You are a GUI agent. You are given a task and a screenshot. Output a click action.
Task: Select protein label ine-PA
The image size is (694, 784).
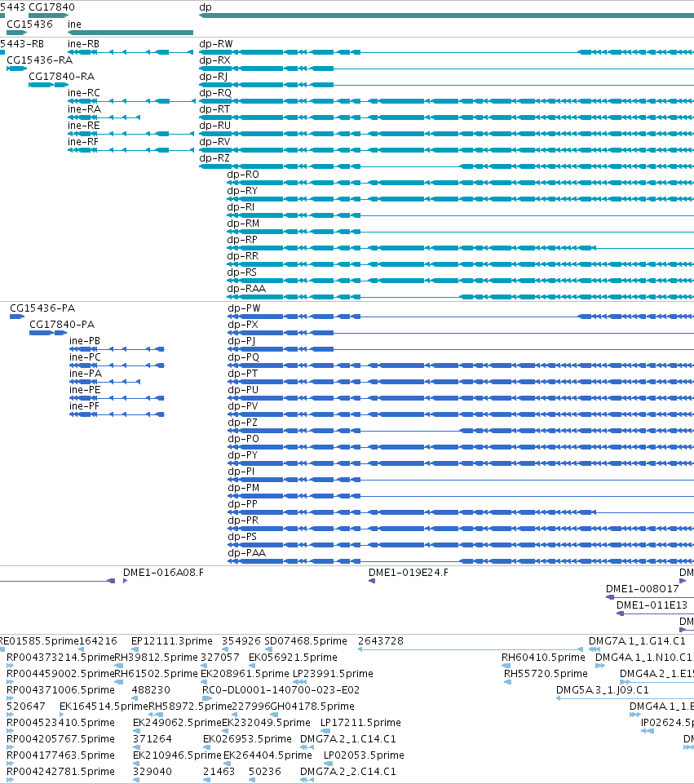point(86,374)
